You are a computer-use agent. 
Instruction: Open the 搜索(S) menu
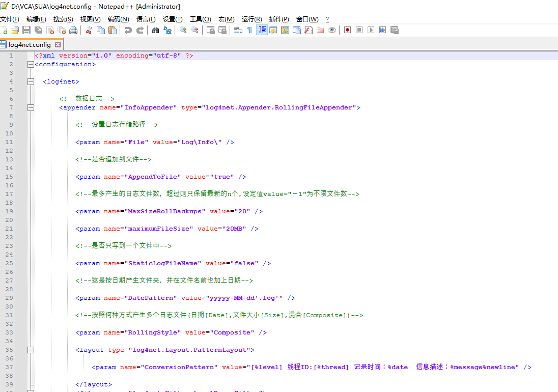tap(63, 19)
